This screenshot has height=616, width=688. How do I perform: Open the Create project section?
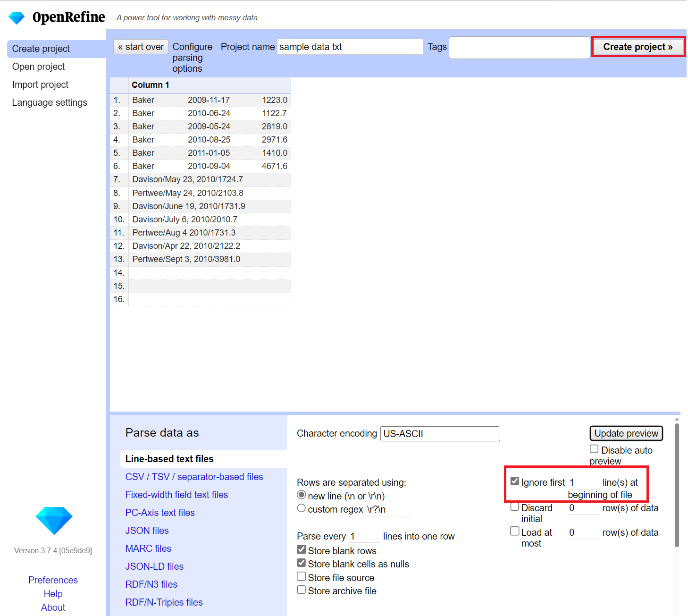tap(57, 49)
